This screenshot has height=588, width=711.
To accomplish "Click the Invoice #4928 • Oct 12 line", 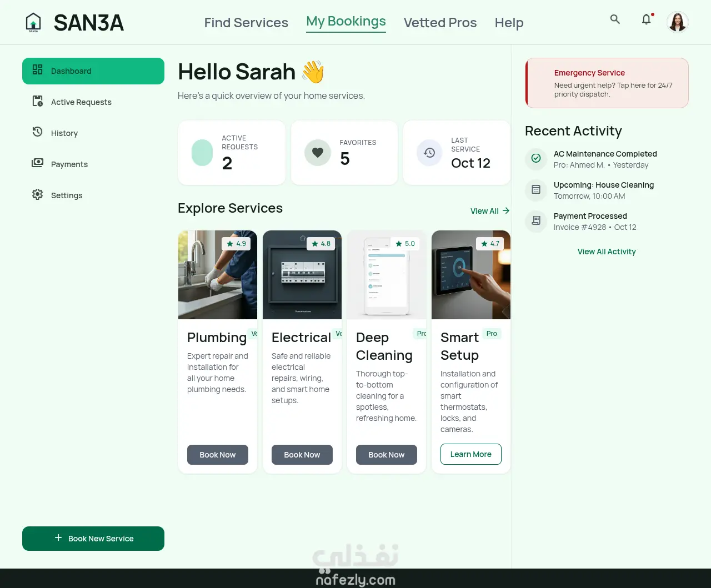I will pyautogui.click(x=595, y=227).
